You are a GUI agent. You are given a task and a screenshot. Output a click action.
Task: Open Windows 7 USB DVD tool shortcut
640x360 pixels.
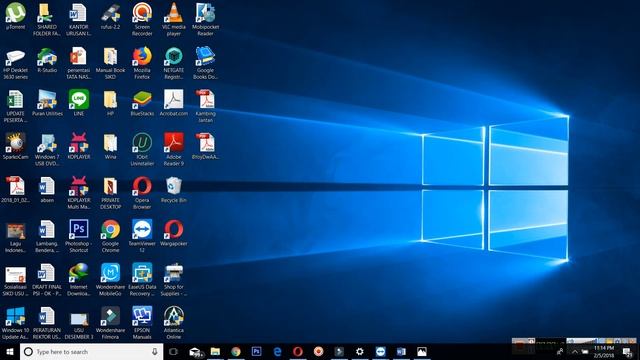pos(47,150)
